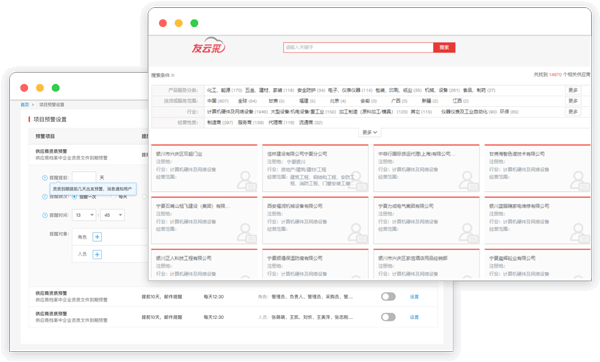Filter by 安全防护 category
This screenshot has width=600, height=362.
311,90
